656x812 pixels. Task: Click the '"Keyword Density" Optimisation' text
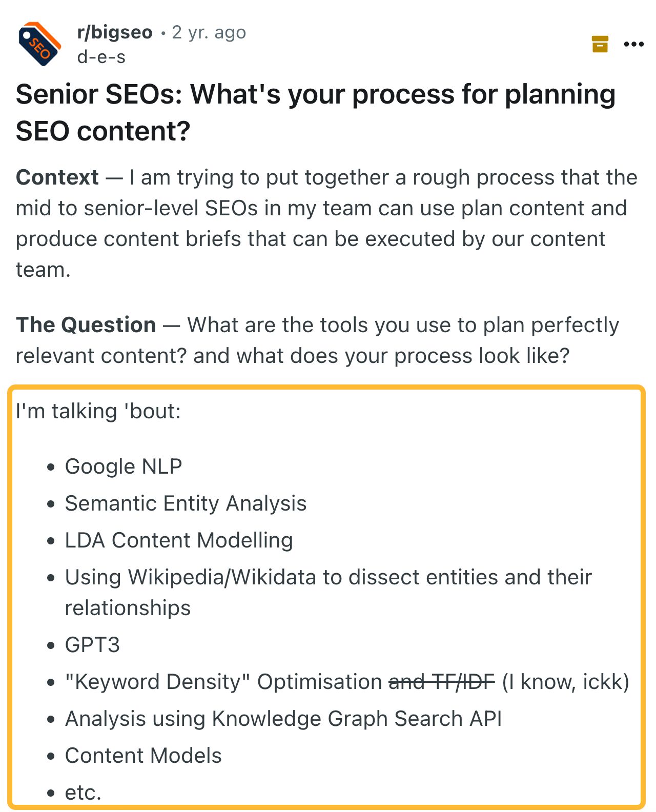(x=223, y=682)
